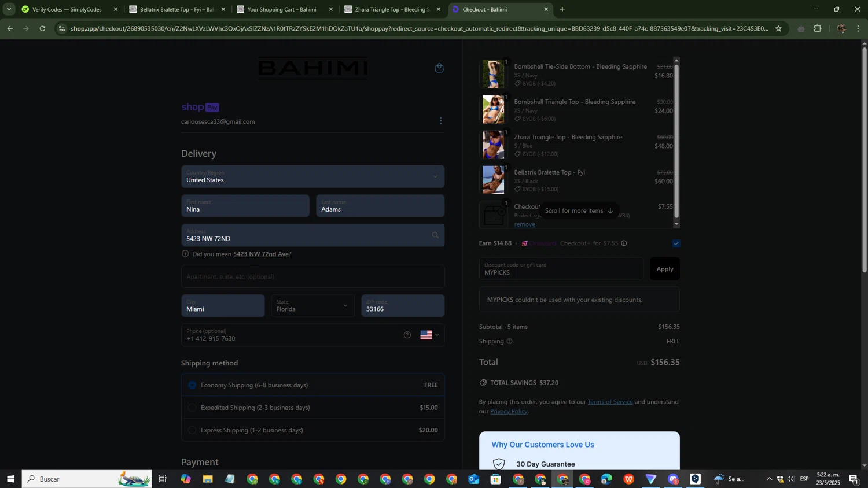
Task: Open Microsoft Edge from taskbar
Action: coord(606,479)
